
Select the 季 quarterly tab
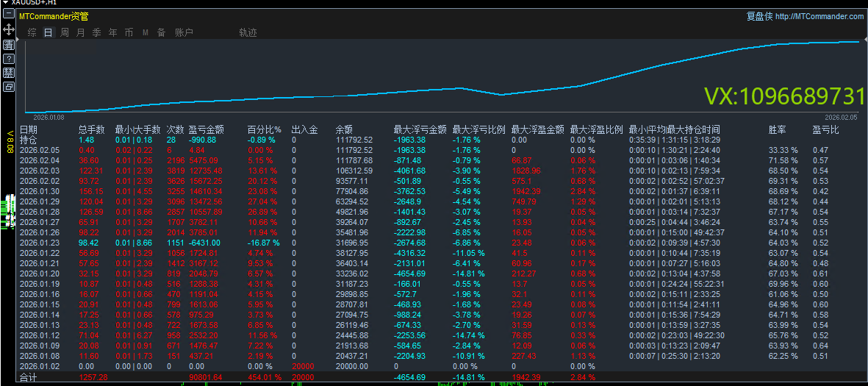click(96, 32)
